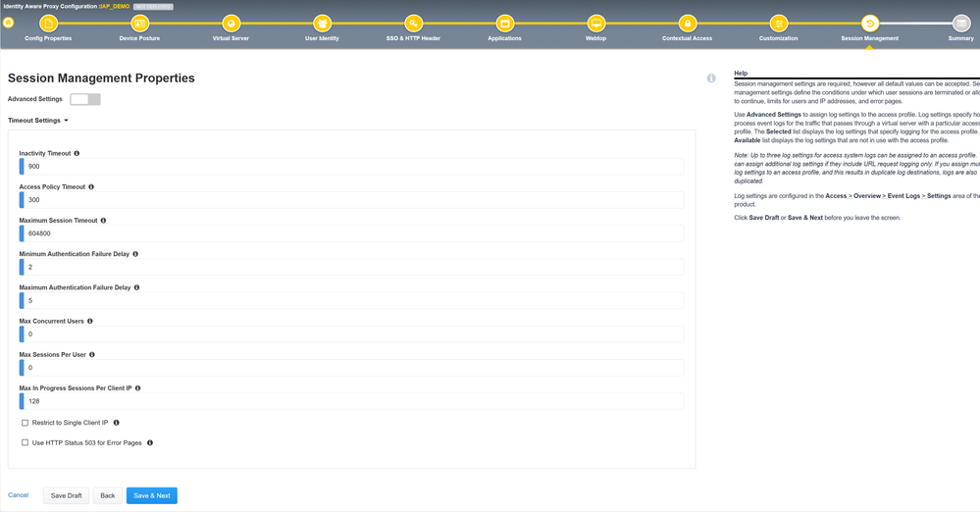Click the IAP_DEMO configuration name

click(x=115, y=6)
